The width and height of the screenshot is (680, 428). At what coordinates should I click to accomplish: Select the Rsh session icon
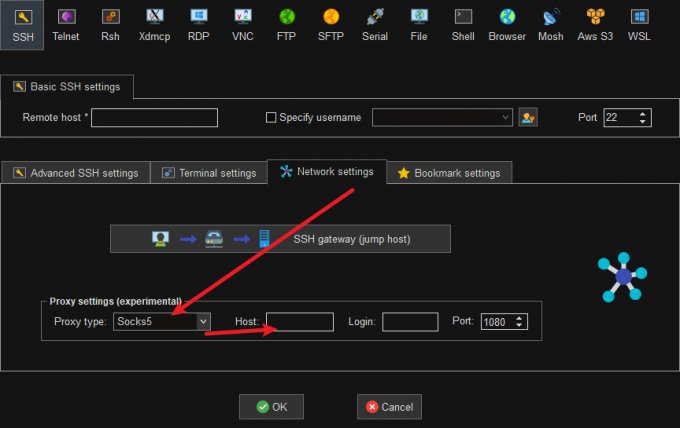coord(110,25)
